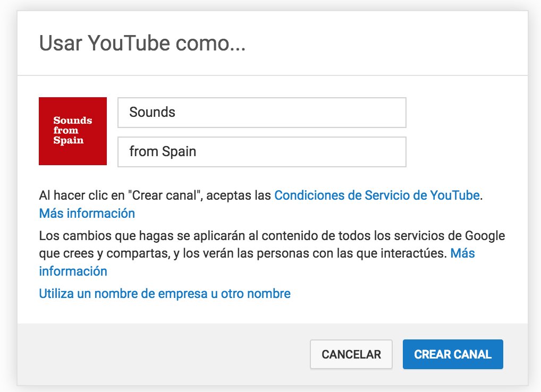Focus the first name field containing Sounds
541x392 pixels.
pos(262,113)
